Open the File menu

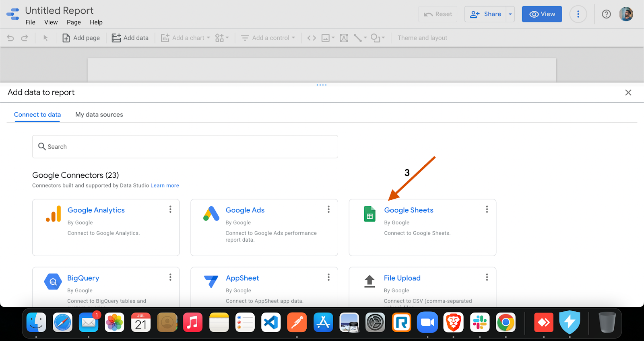pyautogui.click(x=30, y=22)
